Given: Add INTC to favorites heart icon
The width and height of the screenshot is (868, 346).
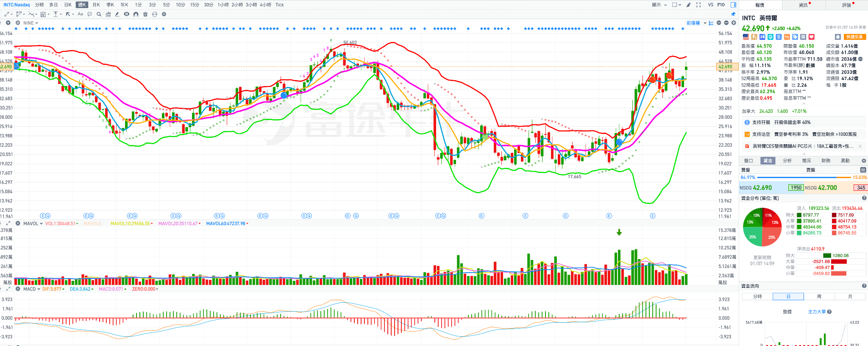Looking at the screenshot, I should (811, 37).
